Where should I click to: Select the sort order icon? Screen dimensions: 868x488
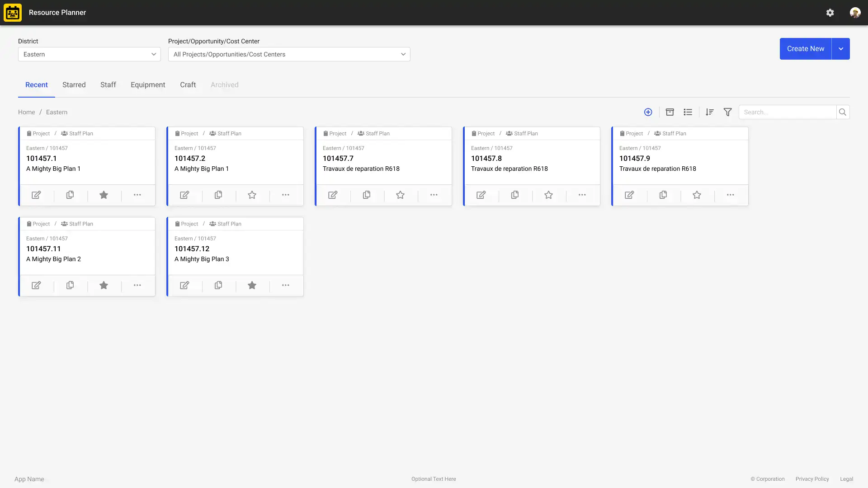coord(709,112)
